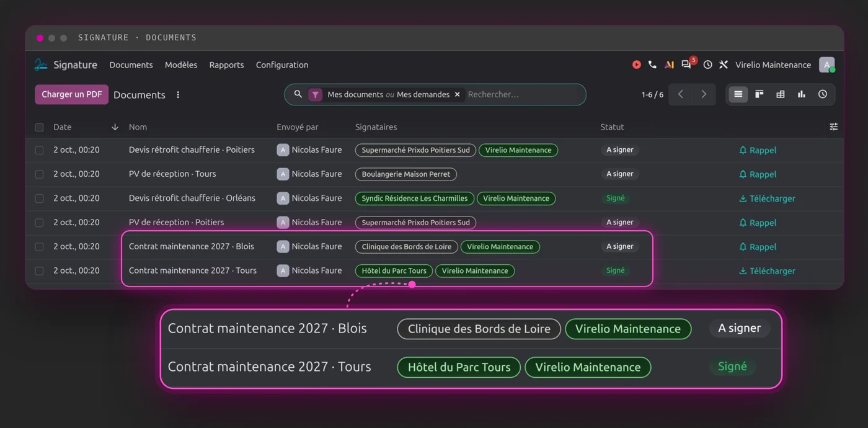The width and height of the screenshot is (868, 428).
Task: Focus the Rechercher search field
Action: 524,94
